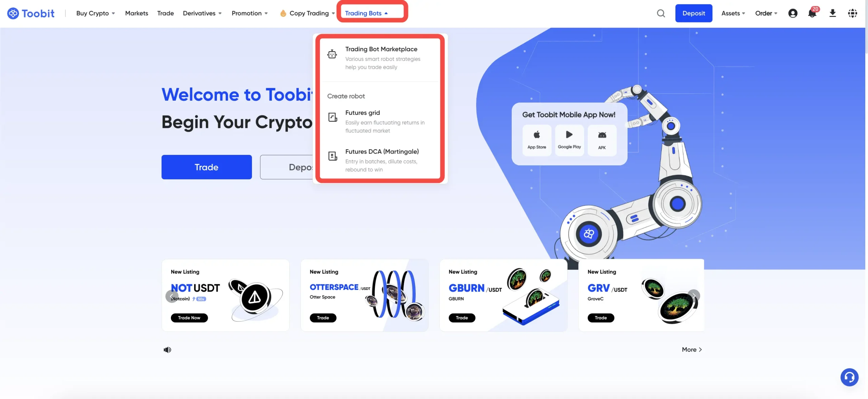Viewport: 868px width, 399px height.
Task: Expand the Assets dropdown
Action: click(733, 13)
